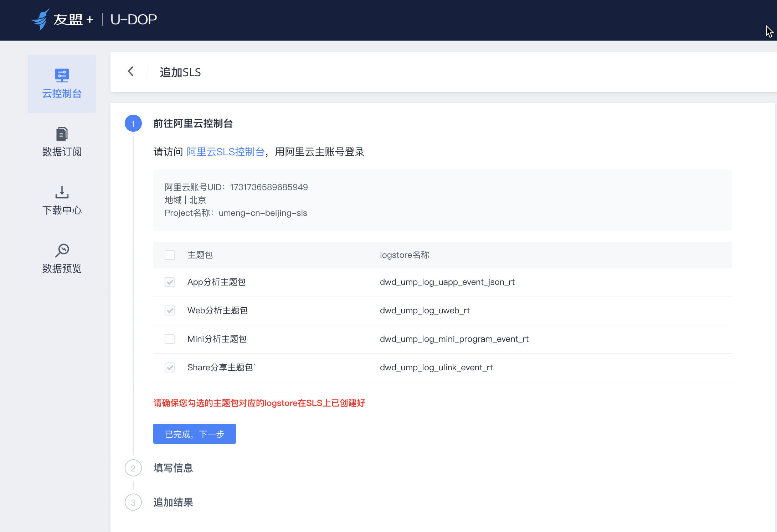Click the Web分析主题包 row label
This screenshot has width=777, height=532.
217,311
